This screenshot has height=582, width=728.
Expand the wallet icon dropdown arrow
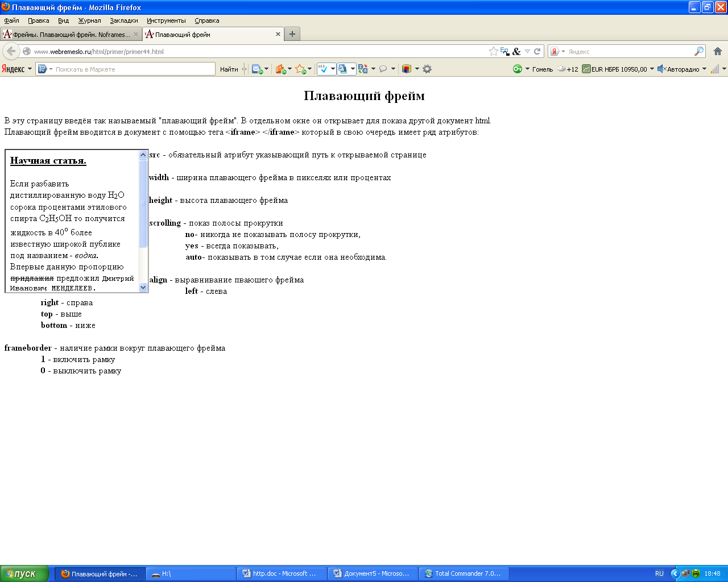click(289, 69)
